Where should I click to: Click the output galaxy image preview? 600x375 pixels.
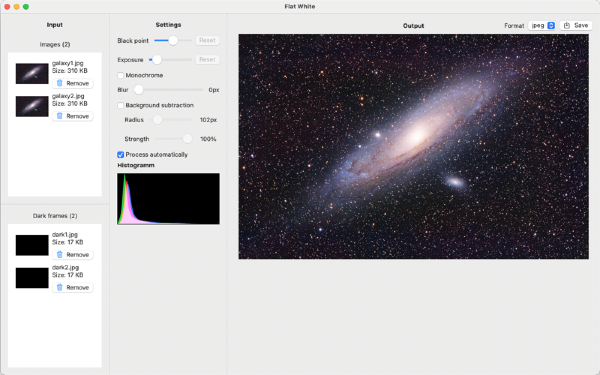[x=414, y=147]
